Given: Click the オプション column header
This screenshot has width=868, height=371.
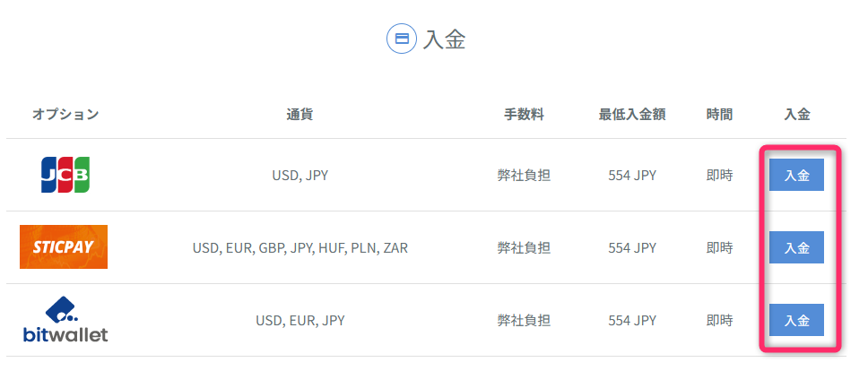Looking at the screenshot, I should coord(65,114).
